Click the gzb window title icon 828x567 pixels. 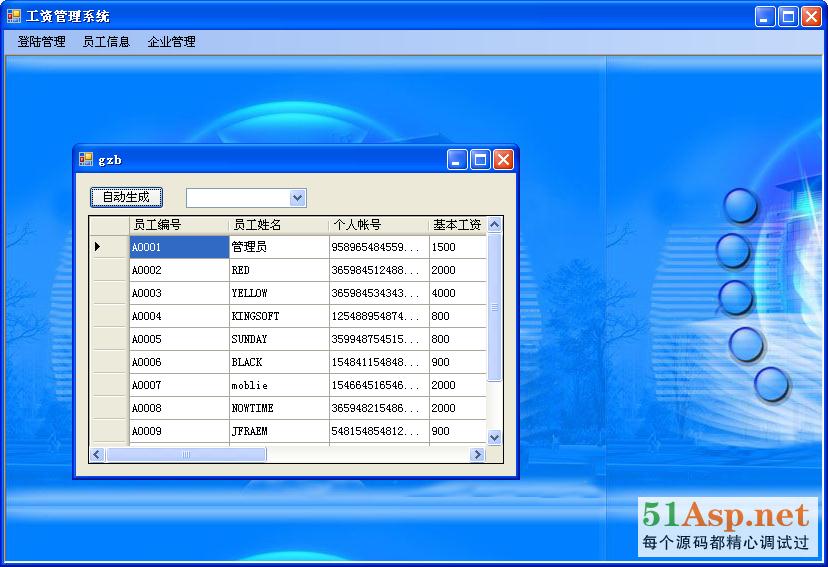coord(86,159)
